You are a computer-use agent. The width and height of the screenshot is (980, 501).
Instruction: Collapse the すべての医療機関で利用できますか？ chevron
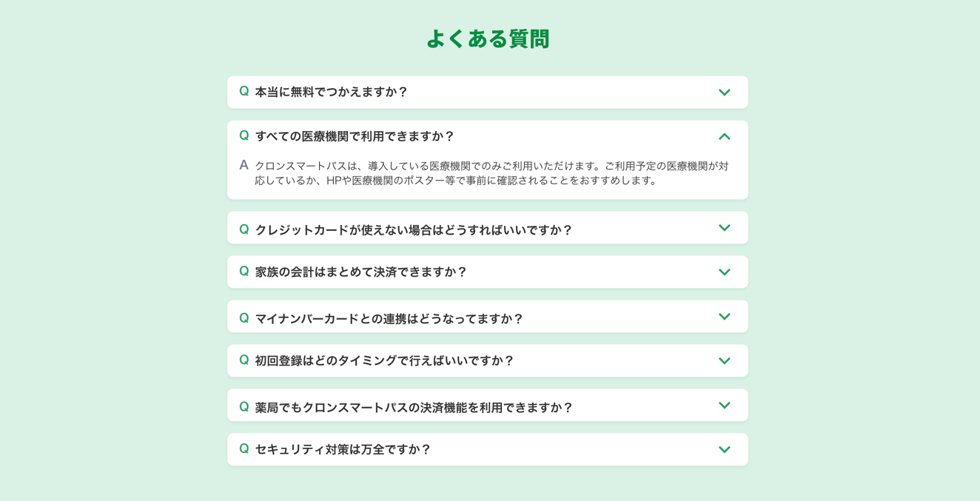point(725,136)
